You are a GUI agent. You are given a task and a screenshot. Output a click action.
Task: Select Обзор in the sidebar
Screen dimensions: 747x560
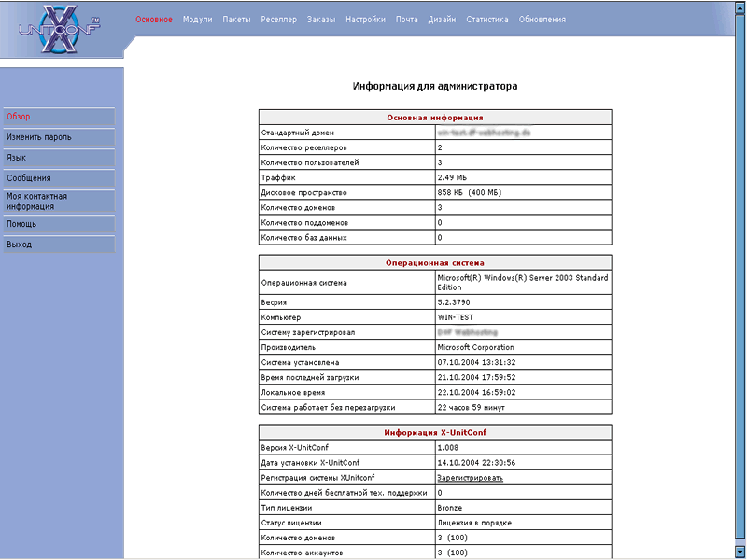pyautogui.click(x=59, y=117)
